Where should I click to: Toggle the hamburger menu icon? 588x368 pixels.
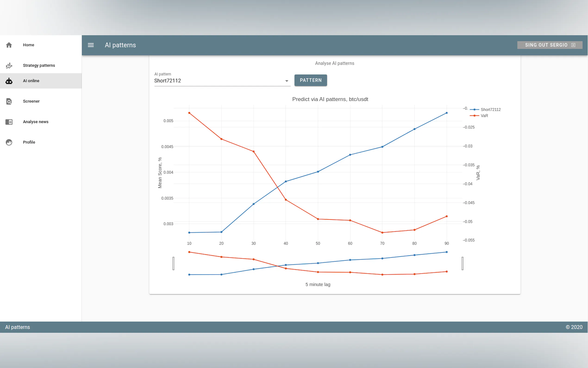click(91, 45)
